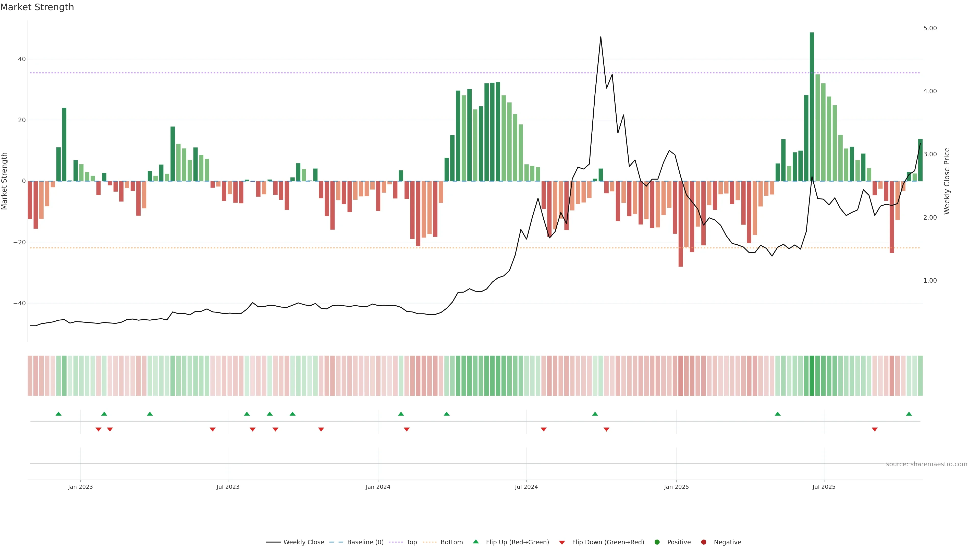The height and width of the screenshot is (551, 980).
Task: Select the leftmost green flip-up triangle marker
Action: 59,414
